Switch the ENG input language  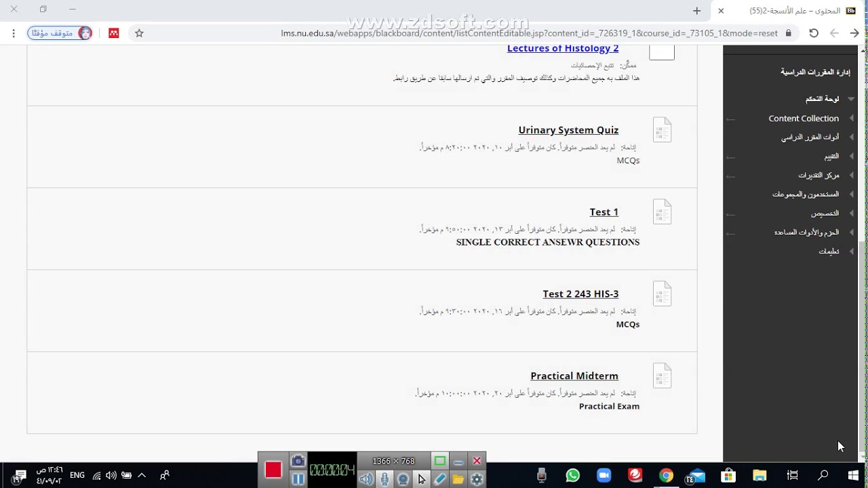77,476
